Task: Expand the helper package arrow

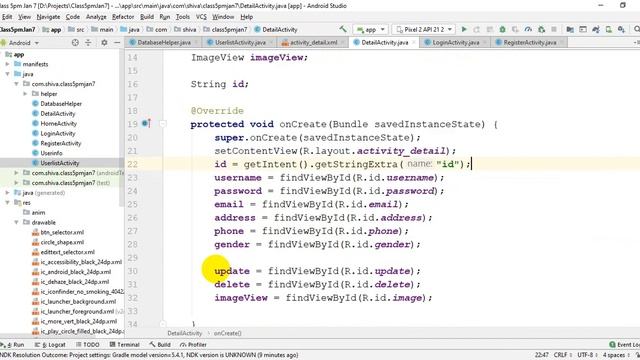Action: 25,94
